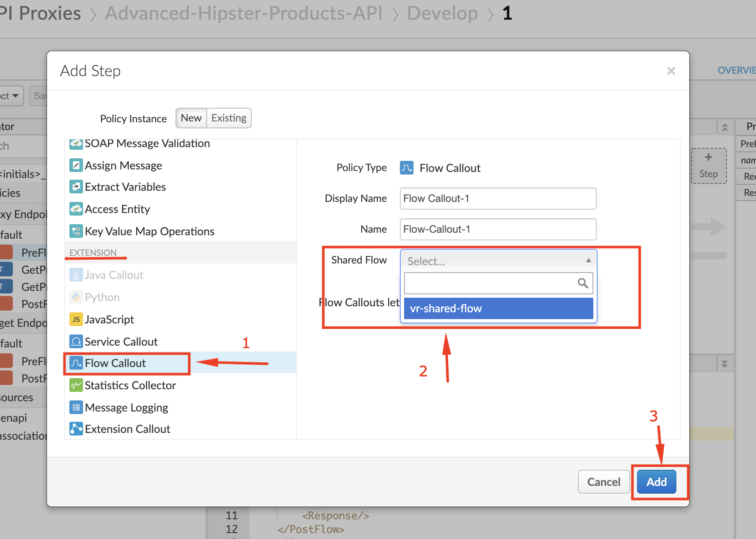Select Service Callout policy

point(121,342)
